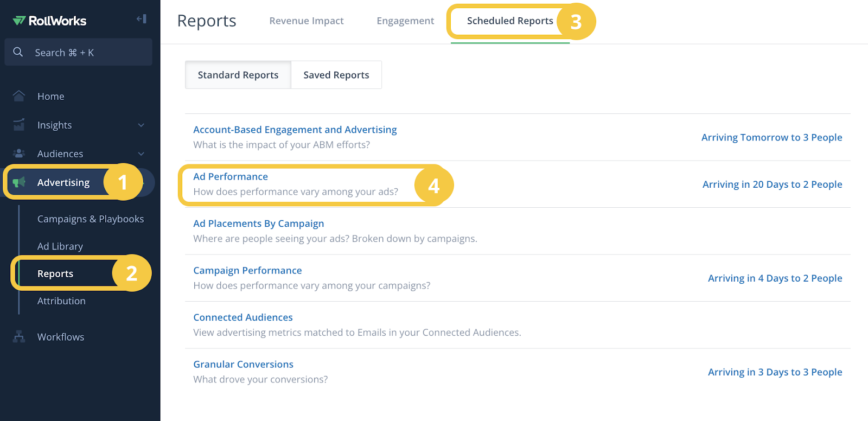
Task: Open Ad Library
Action: (x=60, y=246)
